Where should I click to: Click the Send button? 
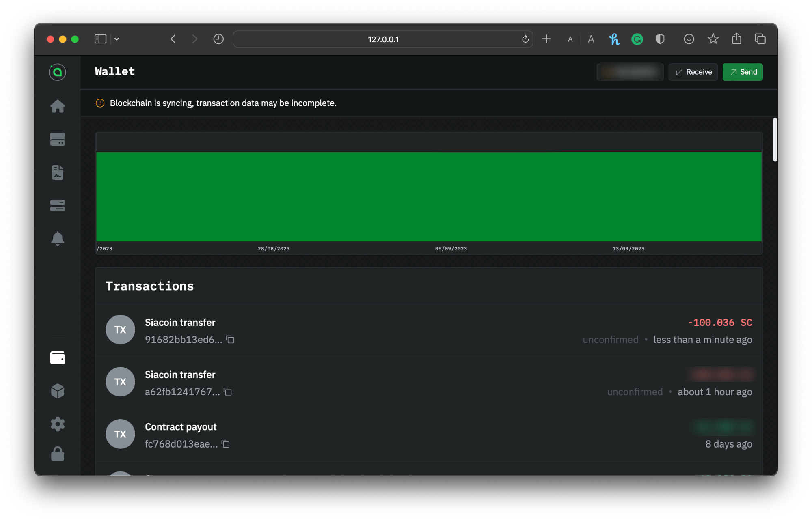[x=742, y=72]
